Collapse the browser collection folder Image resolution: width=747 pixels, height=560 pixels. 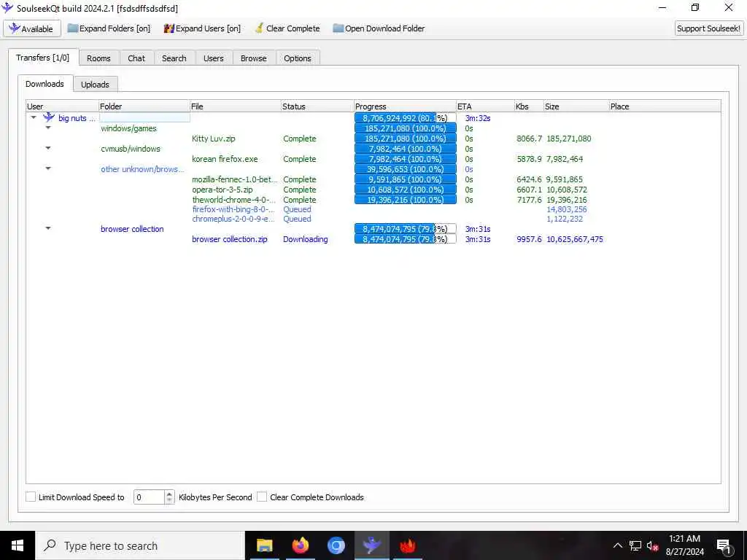pos(48,228)
